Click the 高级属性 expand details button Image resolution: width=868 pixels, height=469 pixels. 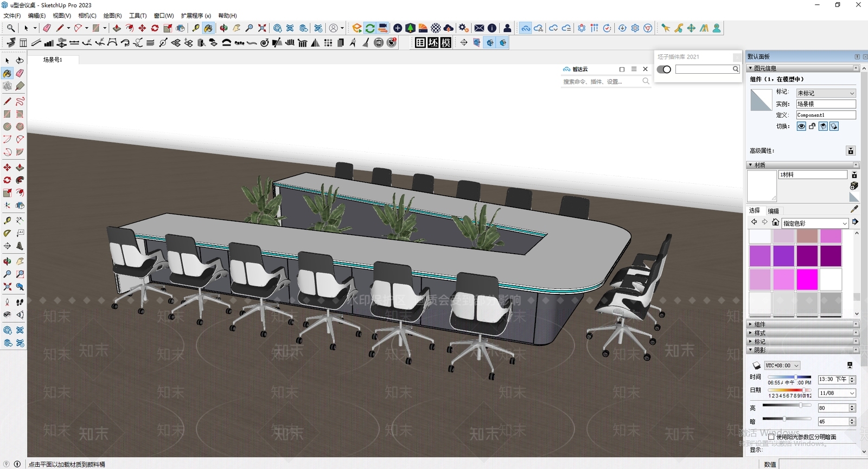851,151
